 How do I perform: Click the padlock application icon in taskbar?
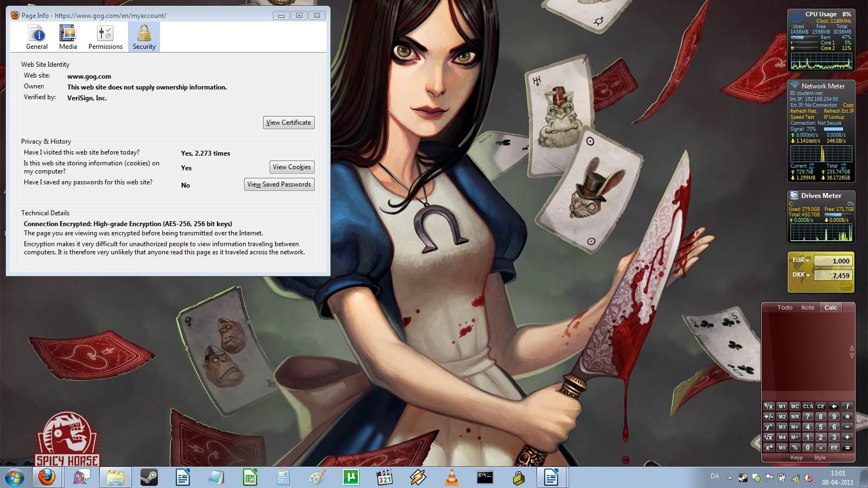(519, 478)
